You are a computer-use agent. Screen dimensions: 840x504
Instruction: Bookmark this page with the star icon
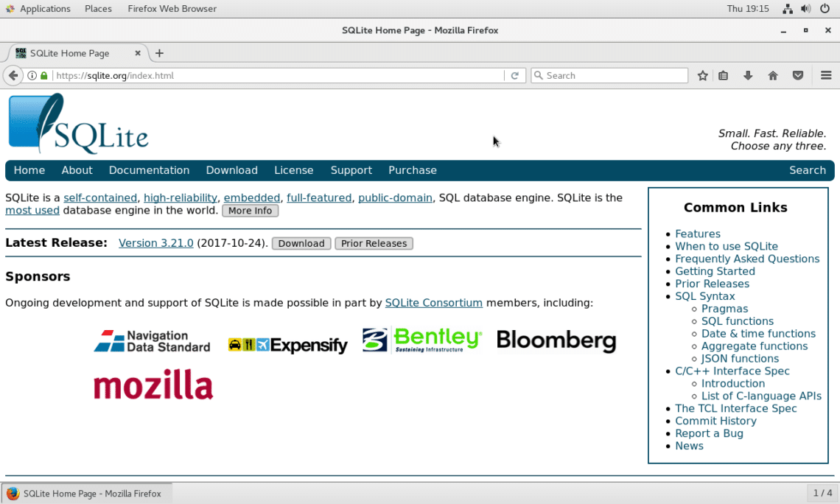(x=703, y=75)
